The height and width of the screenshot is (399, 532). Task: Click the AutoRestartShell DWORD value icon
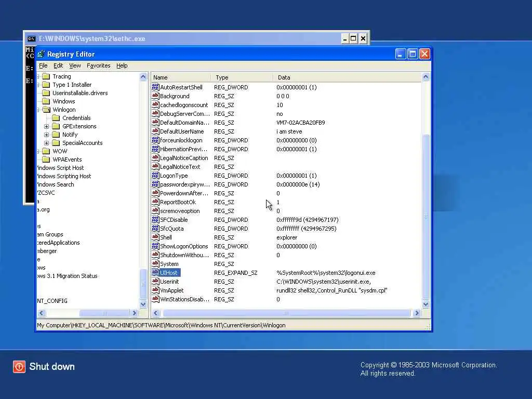pyautogui.click(x=155, y=87)
